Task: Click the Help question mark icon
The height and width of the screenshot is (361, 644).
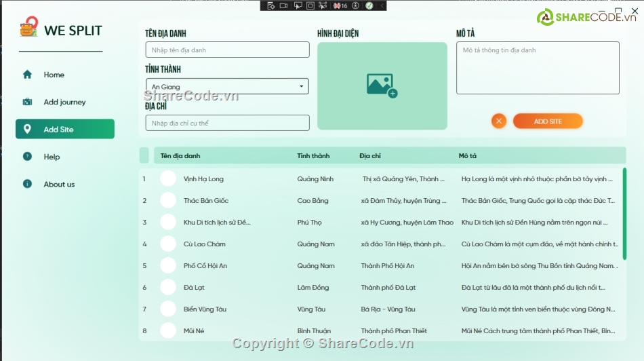Action: (x=27, y=157)
